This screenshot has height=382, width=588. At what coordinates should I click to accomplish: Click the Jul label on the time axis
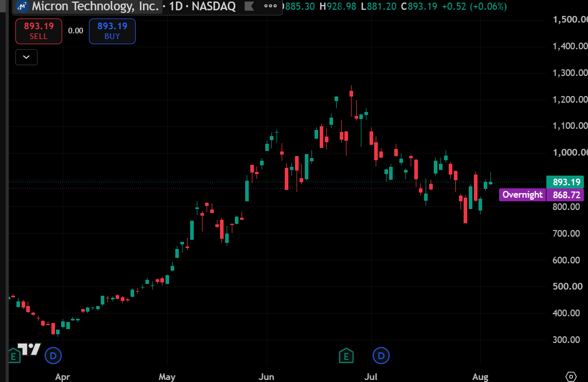(x=371, y=376)
